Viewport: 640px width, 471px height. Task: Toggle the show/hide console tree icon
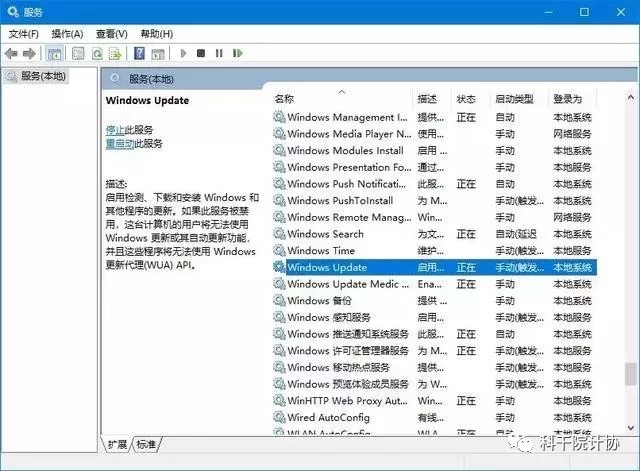tap(54, 53)
